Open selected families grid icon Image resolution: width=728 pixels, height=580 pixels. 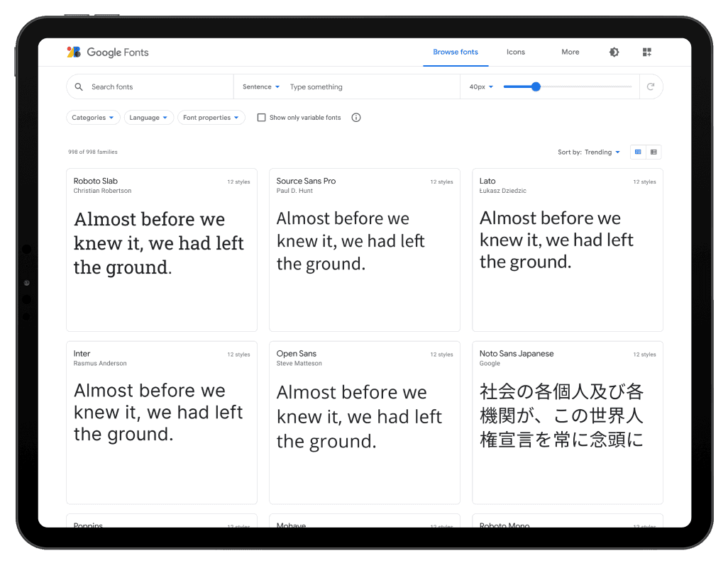[646, 52]
